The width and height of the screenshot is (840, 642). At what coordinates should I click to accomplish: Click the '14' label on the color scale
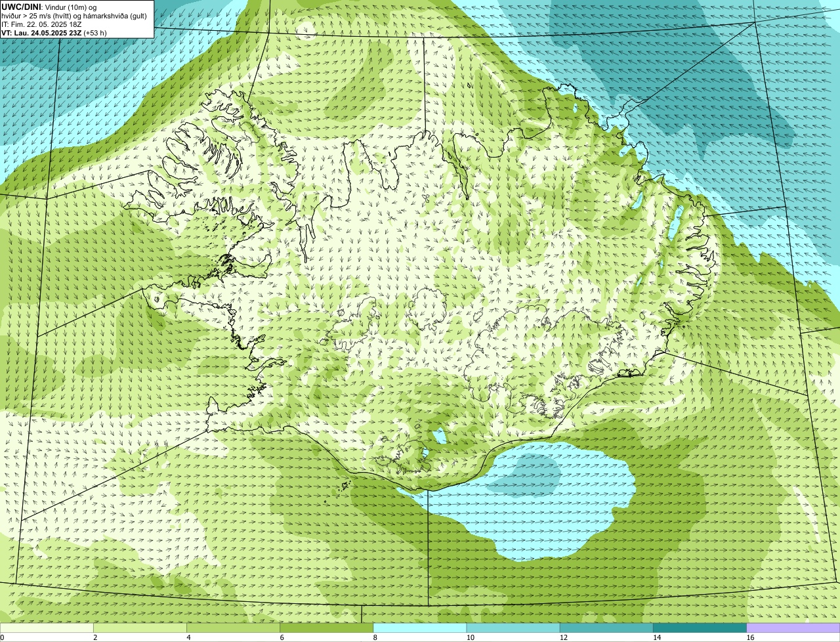click(x=657, y=637)
